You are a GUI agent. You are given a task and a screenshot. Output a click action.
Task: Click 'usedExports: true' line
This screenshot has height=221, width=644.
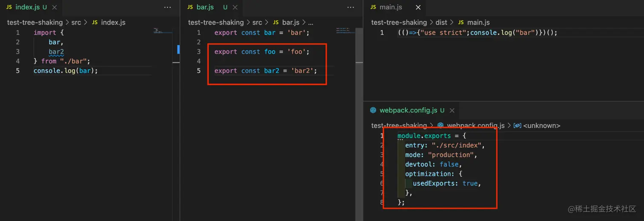pyautogui.click(x=447, y=184)
